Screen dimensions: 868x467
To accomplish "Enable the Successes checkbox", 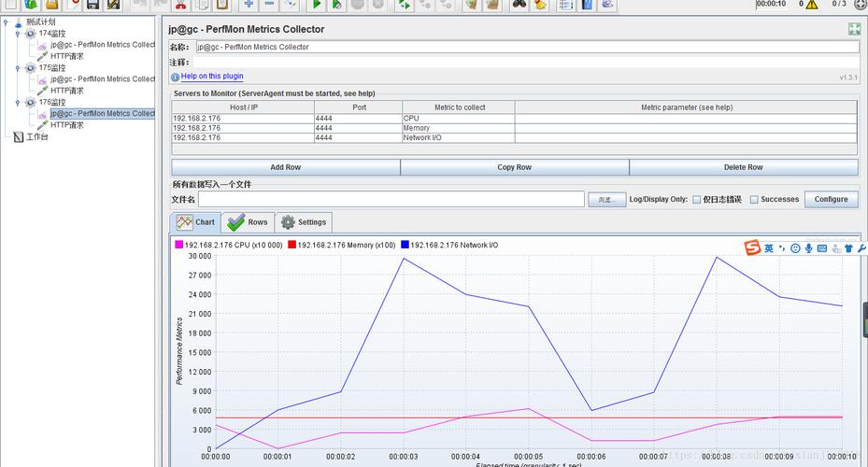I will coord(754,200).
